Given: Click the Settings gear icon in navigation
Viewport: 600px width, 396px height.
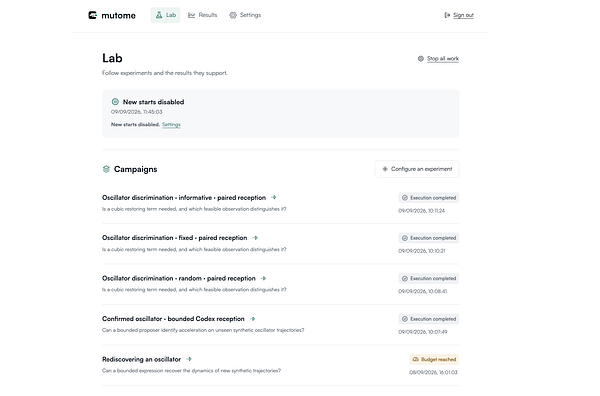Looking at the screenshot, I should tap(233, 15).
